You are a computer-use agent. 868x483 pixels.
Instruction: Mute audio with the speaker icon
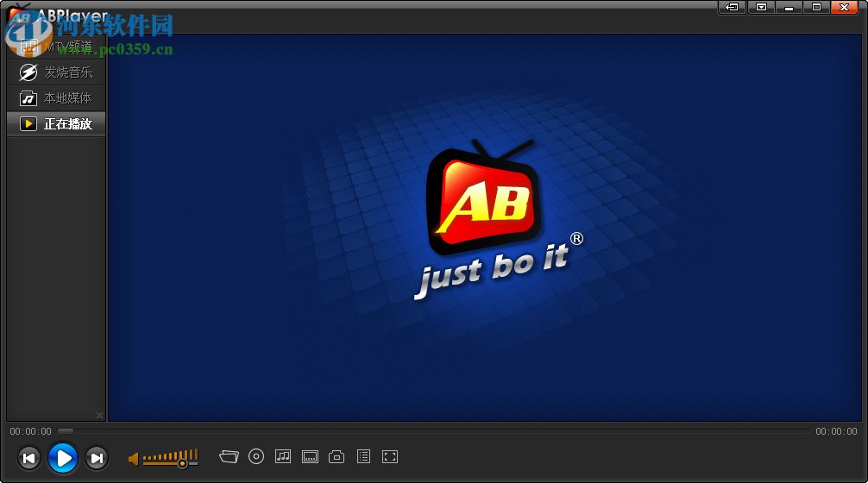pos(134,459)
